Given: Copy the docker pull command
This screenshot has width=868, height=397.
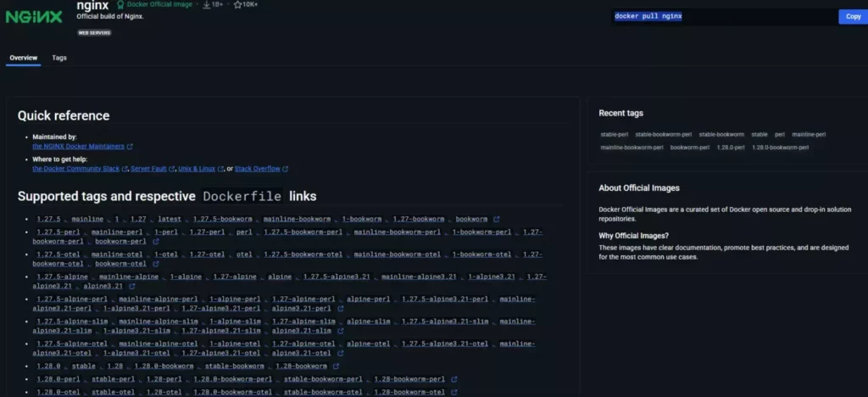Looking at the screenshot, I should point(853,17).
